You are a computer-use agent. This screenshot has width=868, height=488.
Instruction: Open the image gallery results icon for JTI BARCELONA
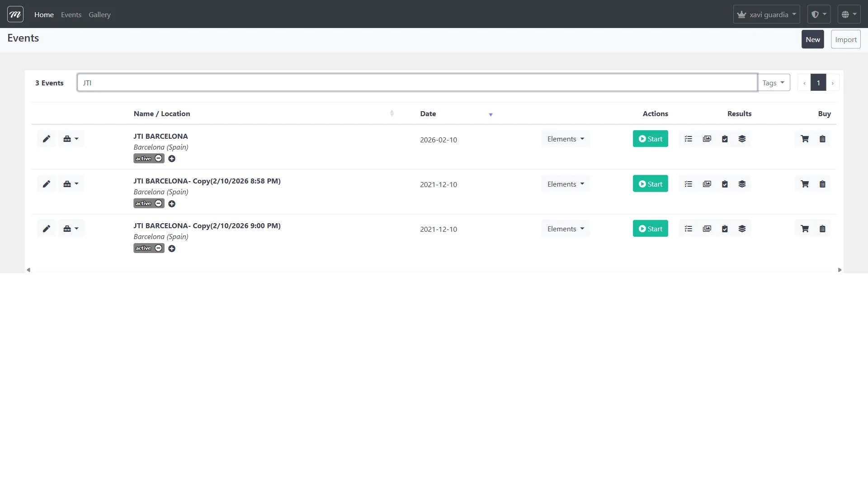(707, 139)
